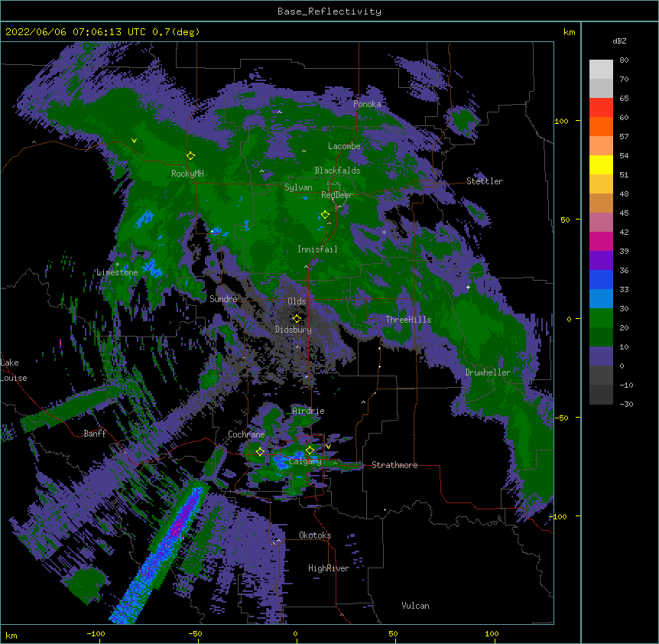Select the Okotoks label
659x644 pixels.
315,535
